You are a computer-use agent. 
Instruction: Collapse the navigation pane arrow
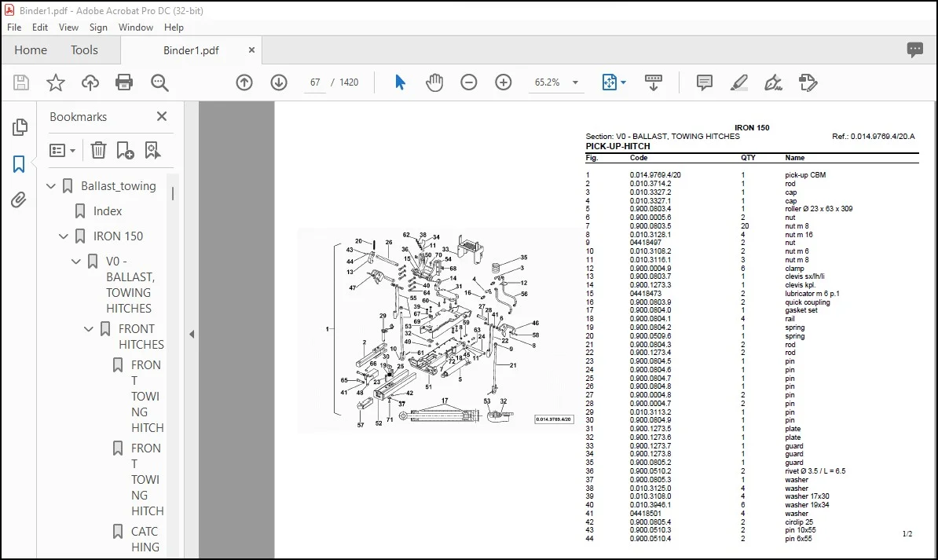point(192,335)
